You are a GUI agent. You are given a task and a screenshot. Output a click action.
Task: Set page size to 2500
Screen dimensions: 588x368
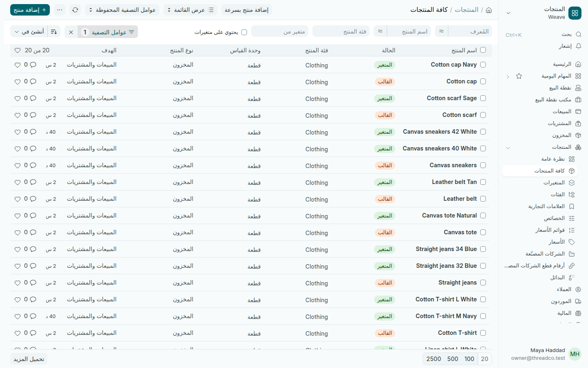[x=434, y=359]
